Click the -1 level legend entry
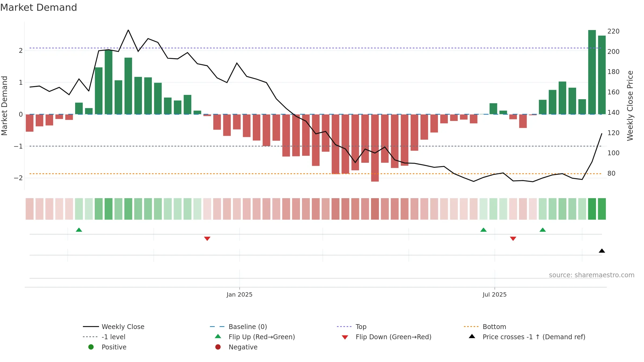 coord(104,337)
